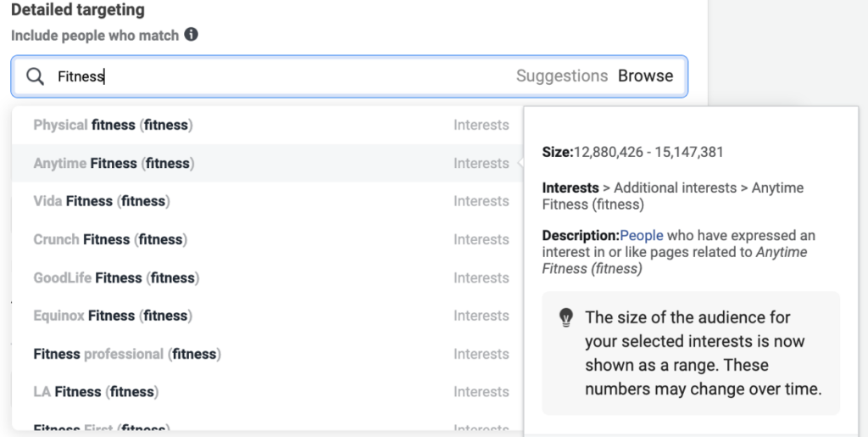Screen dimensions: 868x437
Task: Select Crunch Fitness (fitness) interest
Action: [x=267, y=239]
